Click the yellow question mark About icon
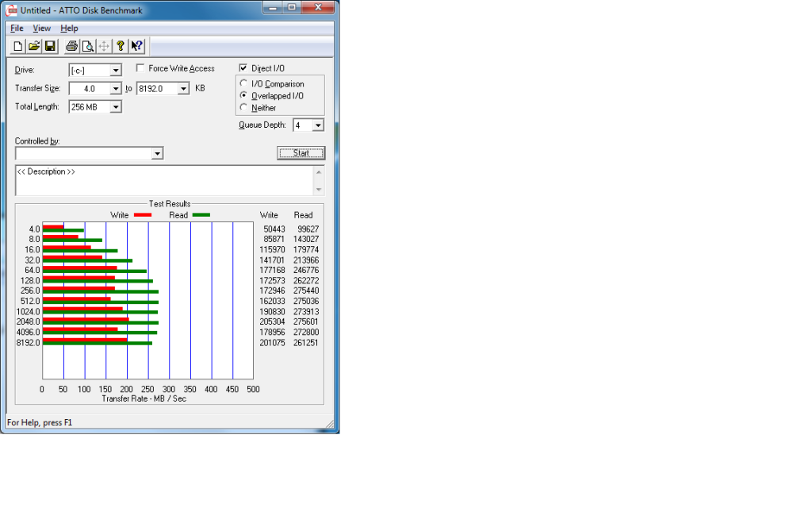Screen dimensions: 812x508 pos(121,46)
